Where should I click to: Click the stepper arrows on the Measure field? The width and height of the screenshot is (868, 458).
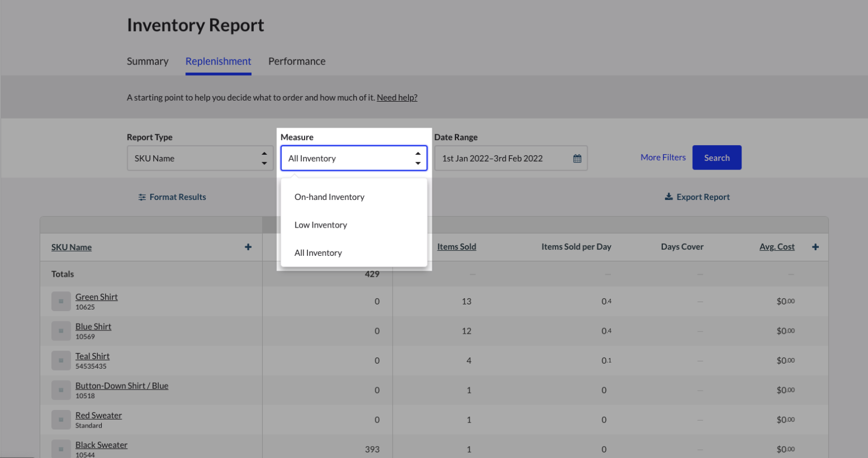pyautogui.click(x=418, y=158)
